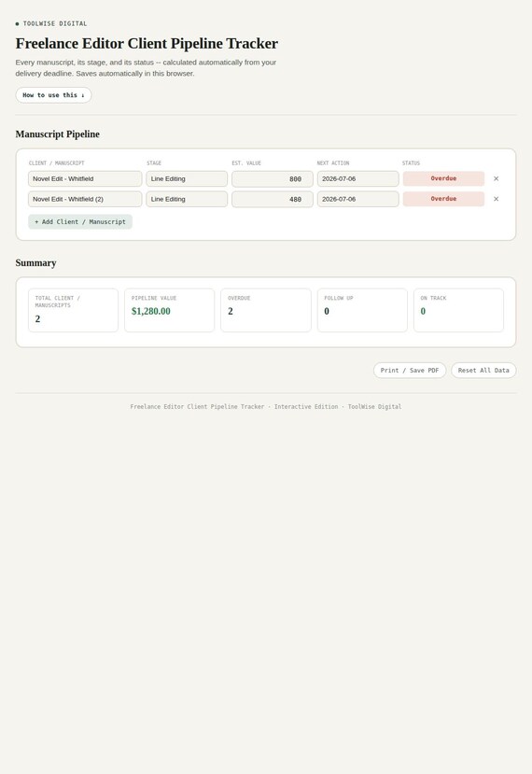Image resolution: width=532 pixels, height=774 pixels.
Task: Click the CLIENT / MANUSCRIPT column header
Action: point(57,162)
